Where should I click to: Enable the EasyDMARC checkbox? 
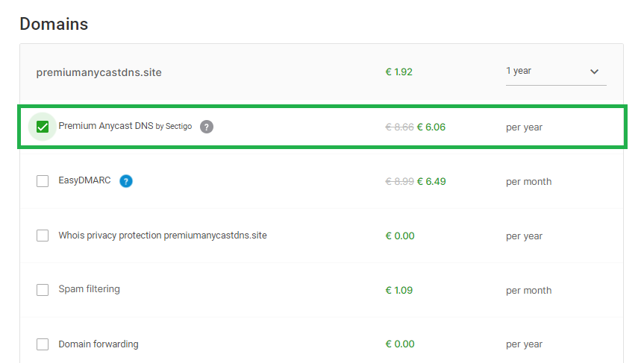tap(43, 181)
